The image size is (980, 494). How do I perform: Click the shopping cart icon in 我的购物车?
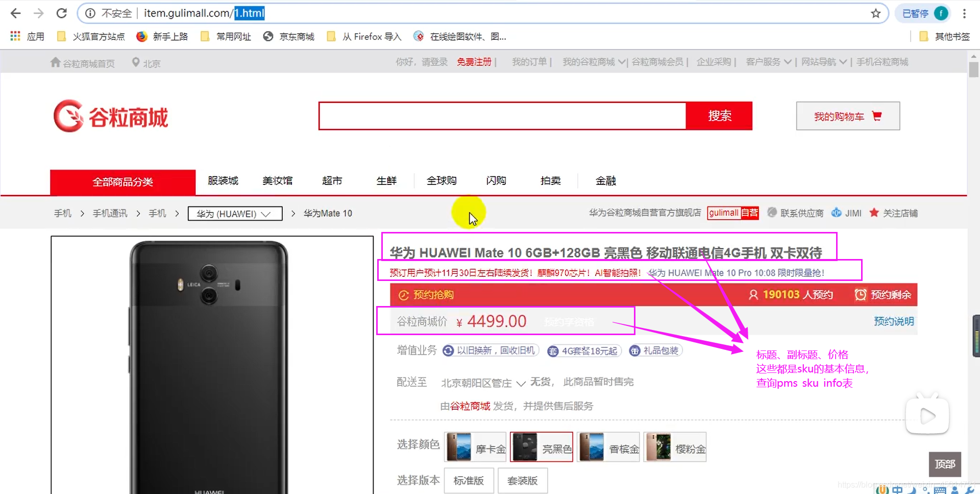point(877,116)
